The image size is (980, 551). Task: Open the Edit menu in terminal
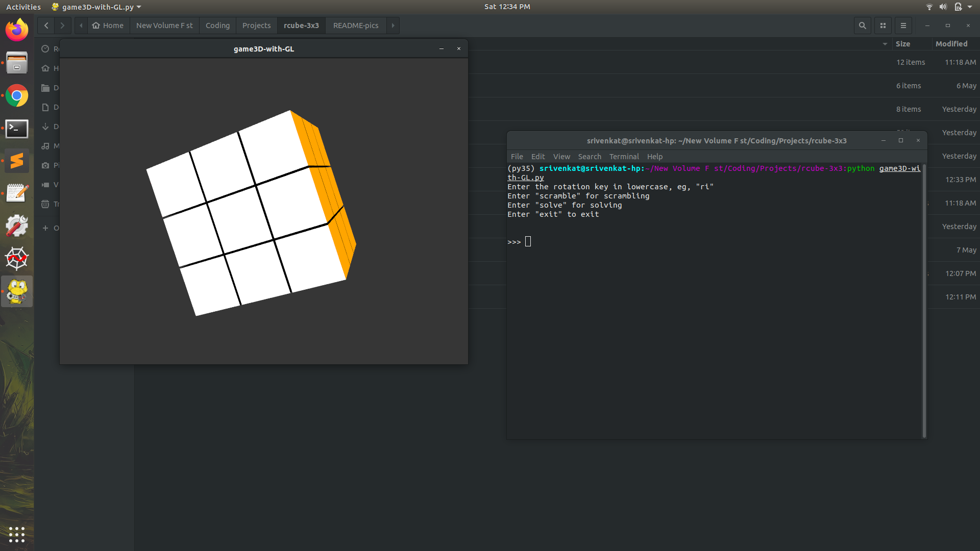point(537,157)
